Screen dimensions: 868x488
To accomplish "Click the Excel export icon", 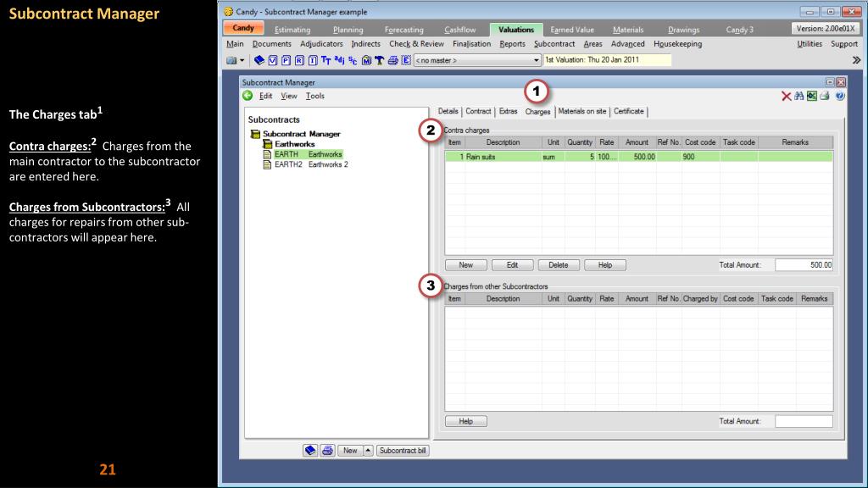I will pos(812,97).
